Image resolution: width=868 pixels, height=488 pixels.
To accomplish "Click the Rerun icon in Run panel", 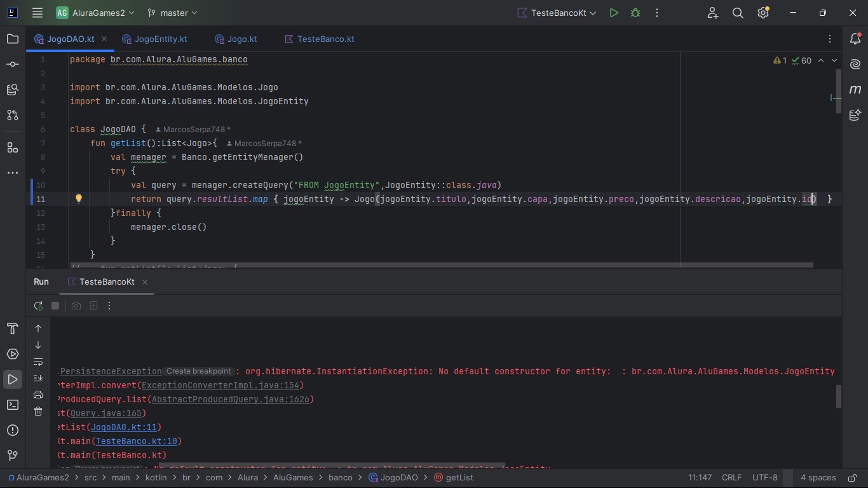I will point(39,306).
